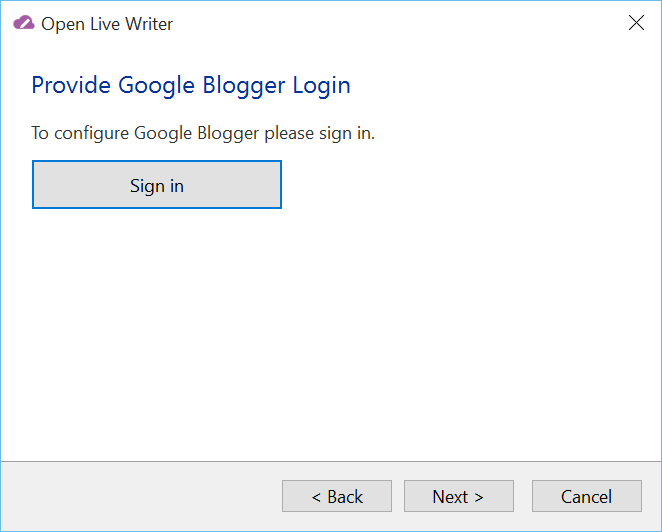Click the Open Live Writer title text
This screenshot has height=532, width=662.
point(107,24)
